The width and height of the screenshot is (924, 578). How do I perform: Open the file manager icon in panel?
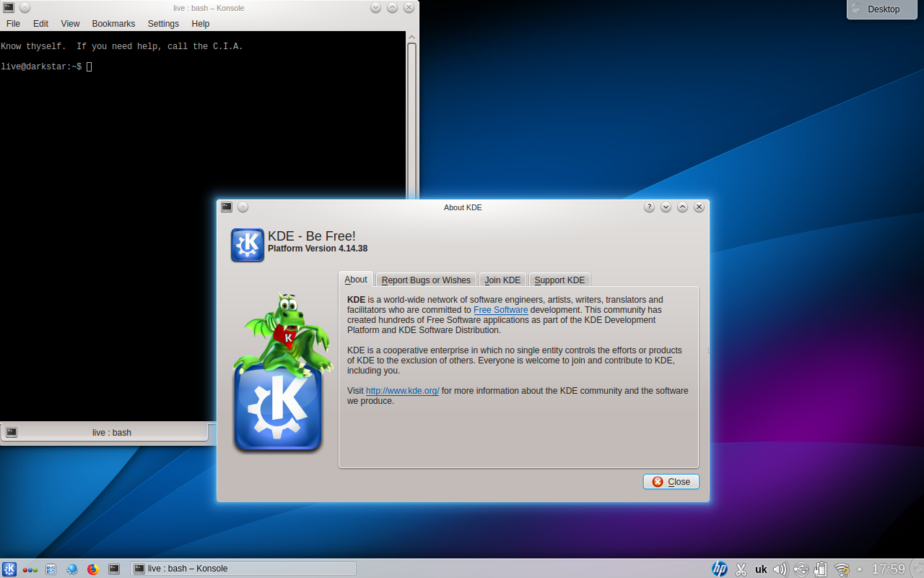pyautogui.click(x=51, y=569)
